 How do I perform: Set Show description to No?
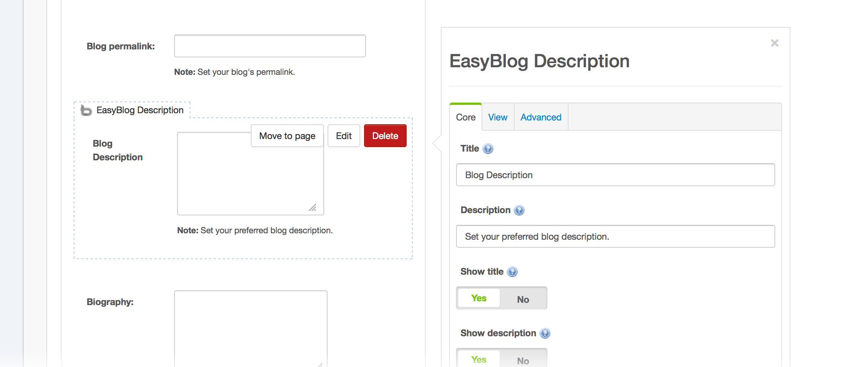point(523,360)
